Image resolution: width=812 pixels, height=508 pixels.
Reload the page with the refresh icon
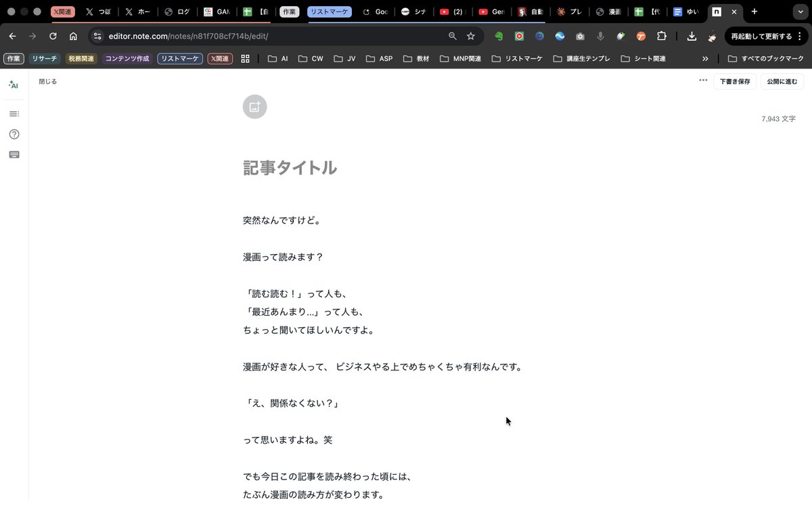point(53,36)
